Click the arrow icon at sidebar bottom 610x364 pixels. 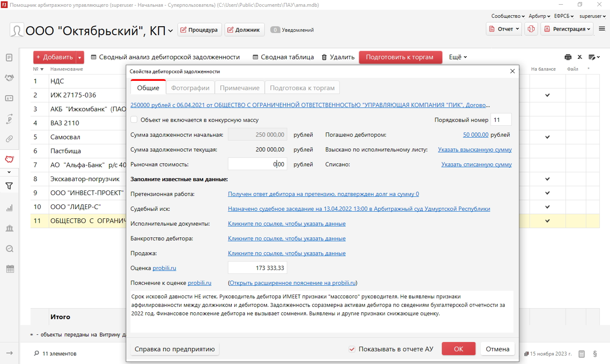click(9, 353)
